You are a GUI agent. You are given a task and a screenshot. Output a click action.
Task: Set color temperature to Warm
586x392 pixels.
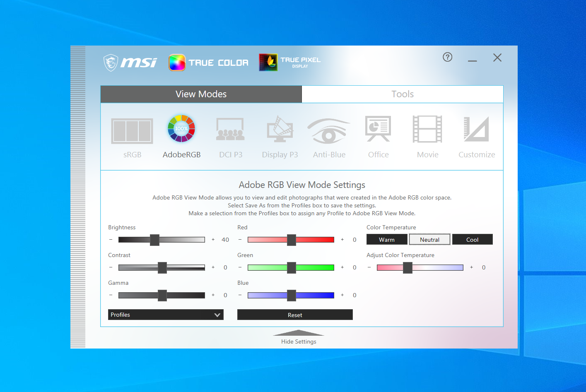[x=387, y=240]
